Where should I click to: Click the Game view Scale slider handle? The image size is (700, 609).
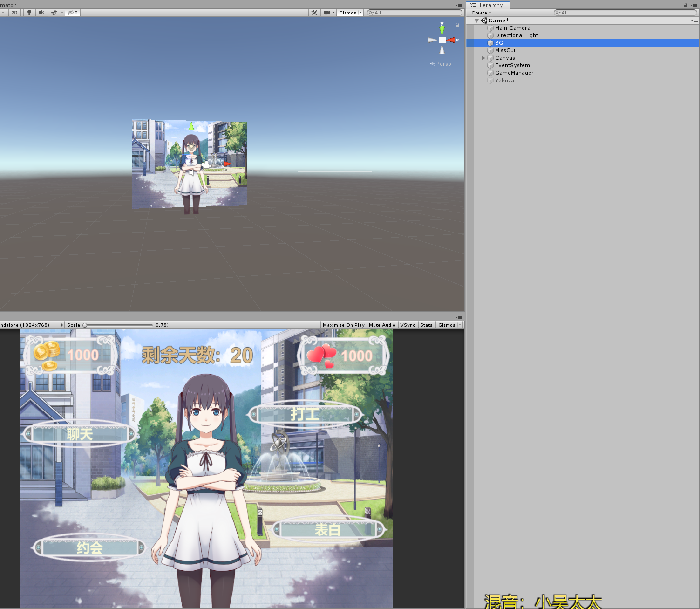(x=85, y=325)
